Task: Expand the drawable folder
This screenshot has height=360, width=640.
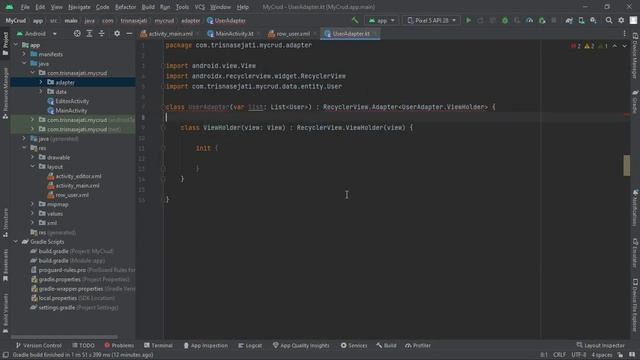Action: pyautogui.click(x=33, y=158)
